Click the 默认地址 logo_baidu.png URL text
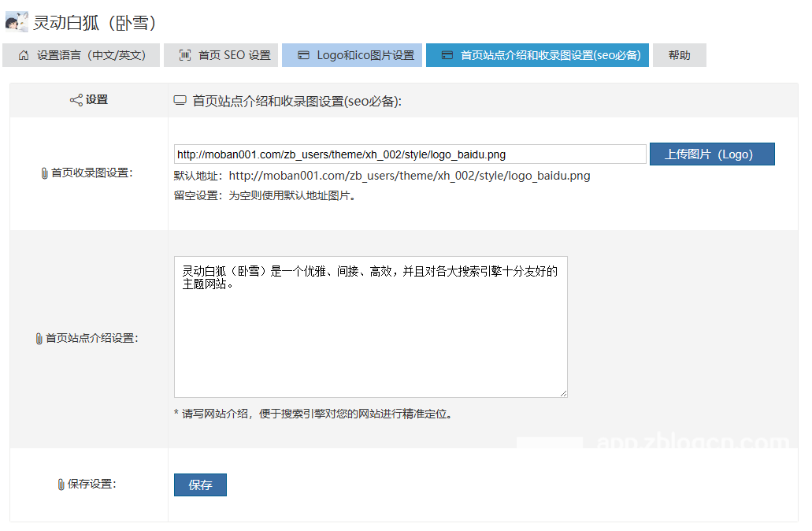812x531 pixels. [x=409, y=176]
